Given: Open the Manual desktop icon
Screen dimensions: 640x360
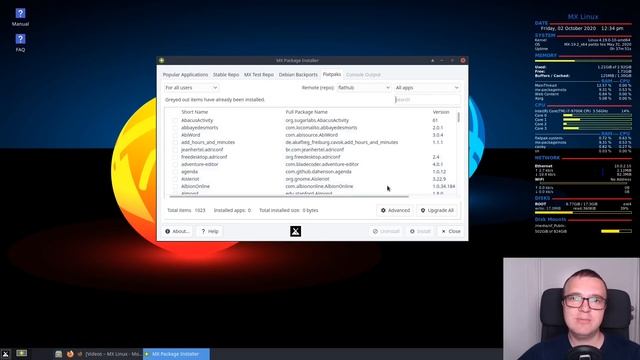Looking at the screenshot, I should coord(20,17).
